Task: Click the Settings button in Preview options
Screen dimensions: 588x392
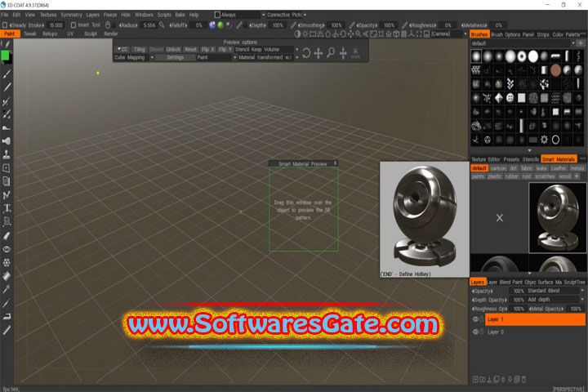Action: point(175,57)
